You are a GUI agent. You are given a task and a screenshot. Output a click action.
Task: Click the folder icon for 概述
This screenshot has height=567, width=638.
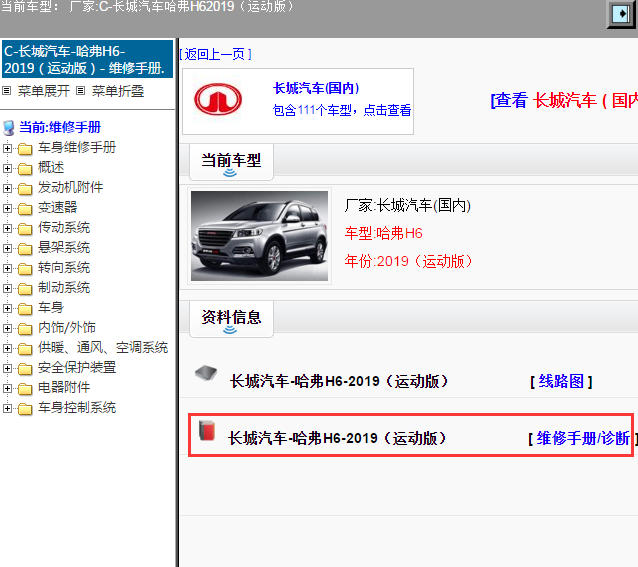tap(25, 169)
